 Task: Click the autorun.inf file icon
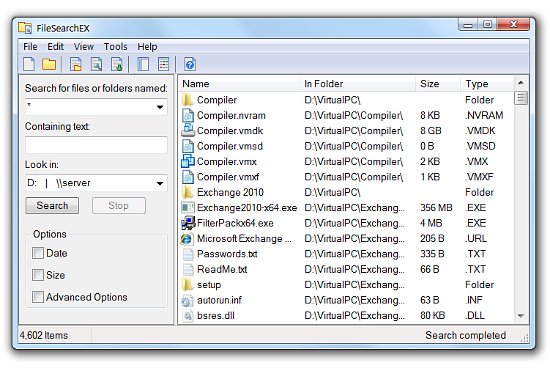point(187,300)
